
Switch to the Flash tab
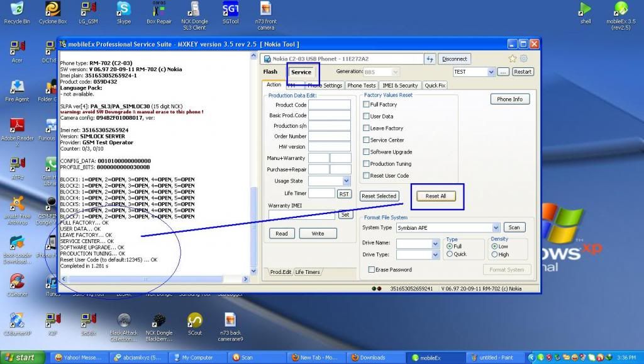pos(270,72)
